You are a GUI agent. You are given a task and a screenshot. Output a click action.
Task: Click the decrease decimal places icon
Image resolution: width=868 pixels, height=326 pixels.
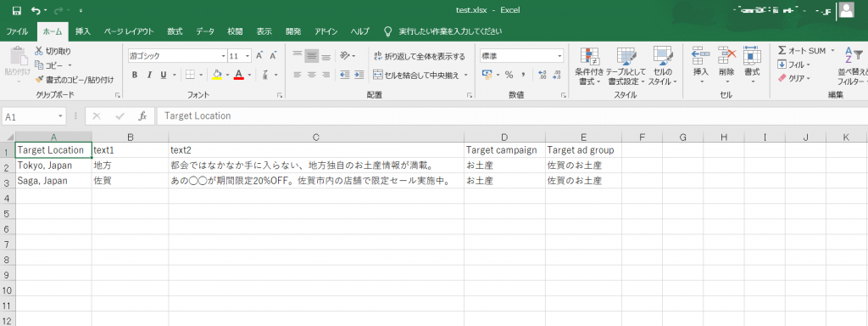tap(556, 75)
